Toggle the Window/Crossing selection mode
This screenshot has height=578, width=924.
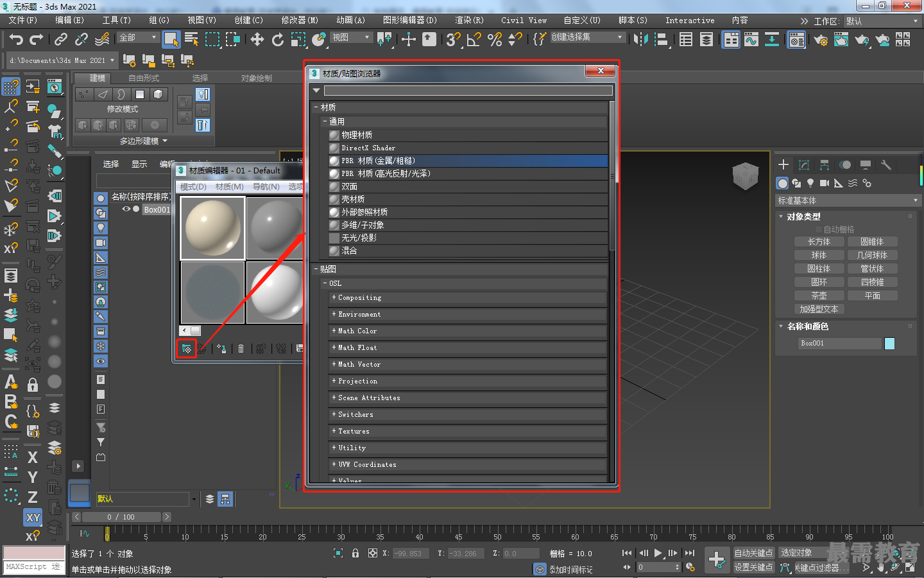pos(233,40)
